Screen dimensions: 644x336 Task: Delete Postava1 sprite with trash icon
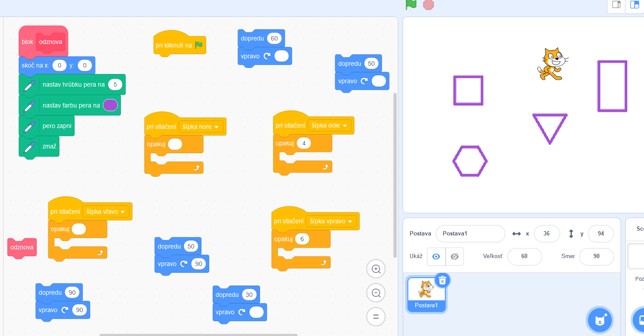442,281
